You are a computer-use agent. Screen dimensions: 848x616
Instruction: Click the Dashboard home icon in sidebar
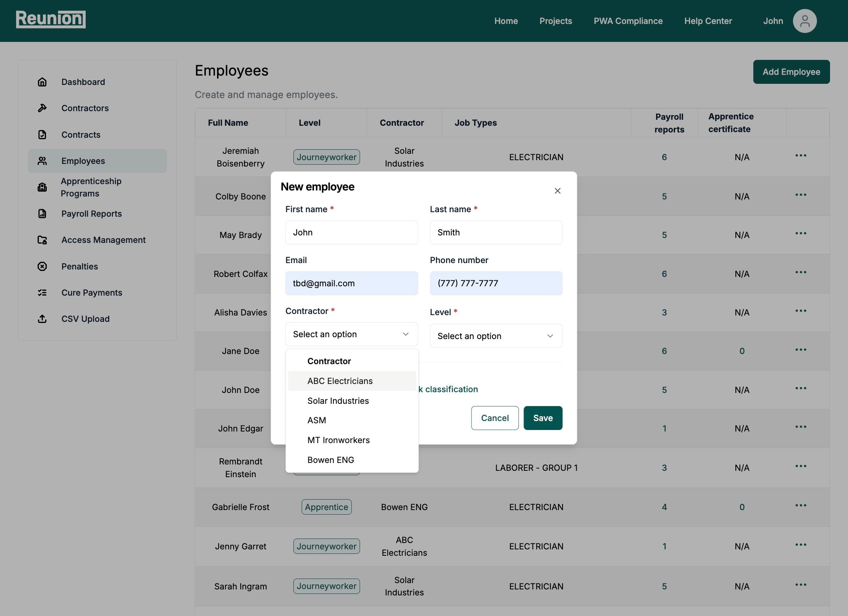[x=42, y=82]
